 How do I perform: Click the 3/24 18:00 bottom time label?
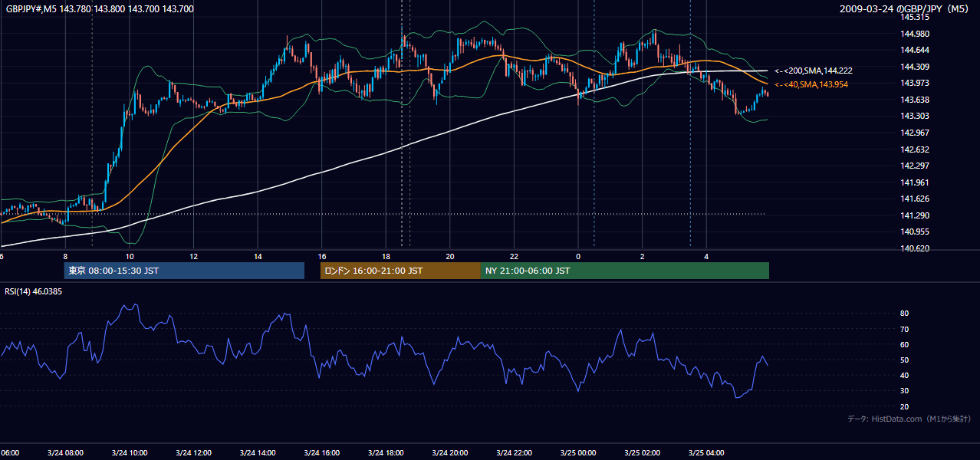[386, 453]
